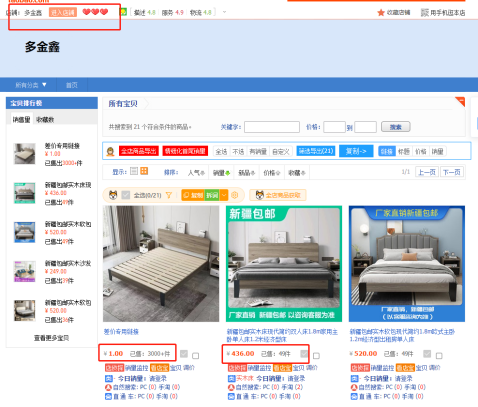Click the keyword search input field
478x407 pixels.
[x=272, y=127]
